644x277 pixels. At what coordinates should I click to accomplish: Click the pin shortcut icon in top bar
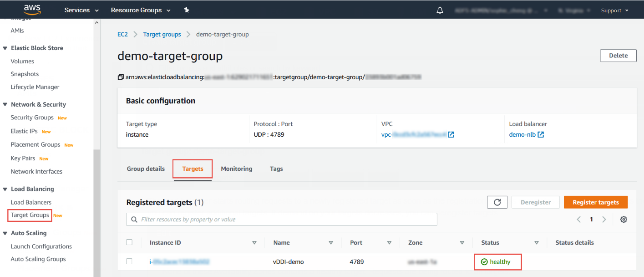[187, 10]
